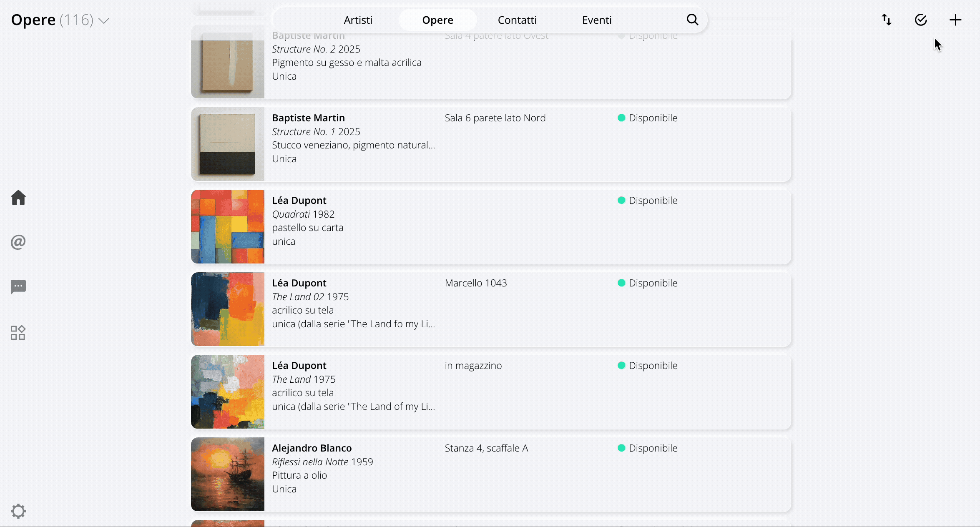
Task: Open the apps grid icon in the sidebar
Action: 18,332
